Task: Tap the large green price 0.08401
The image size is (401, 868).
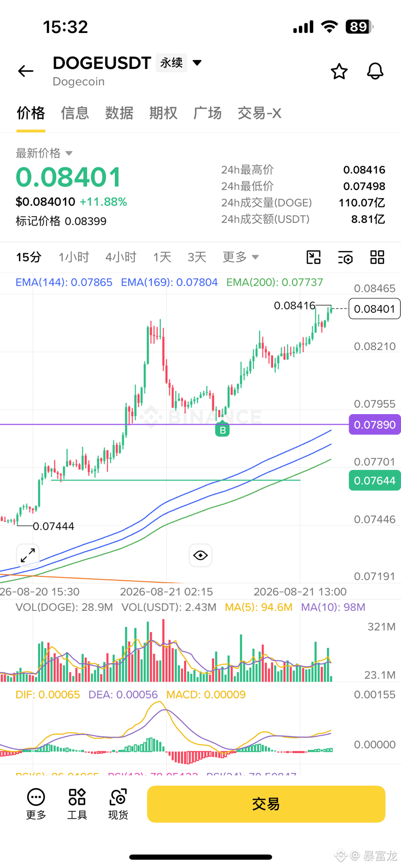Action: 69,177
